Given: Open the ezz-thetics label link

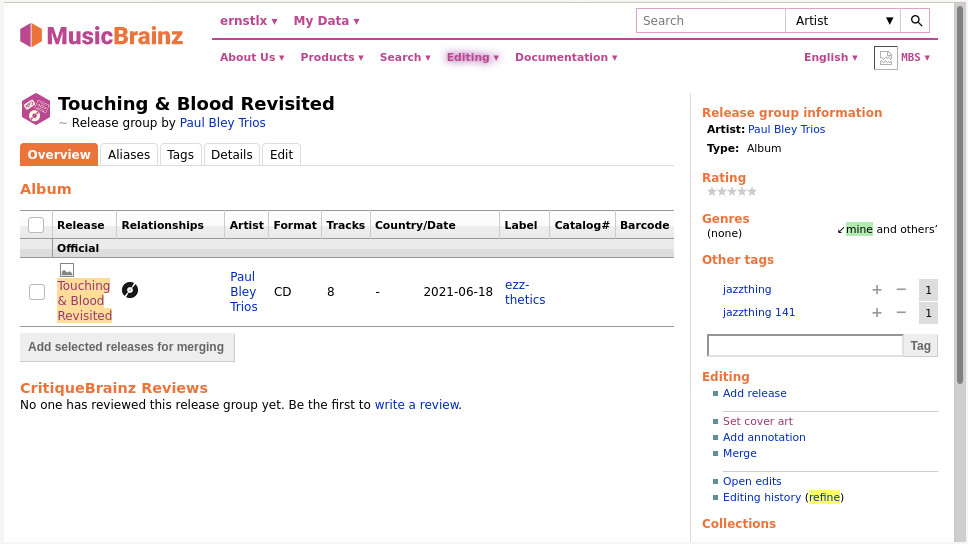Looking at the screenshot, I should click(x=525, y=292).
